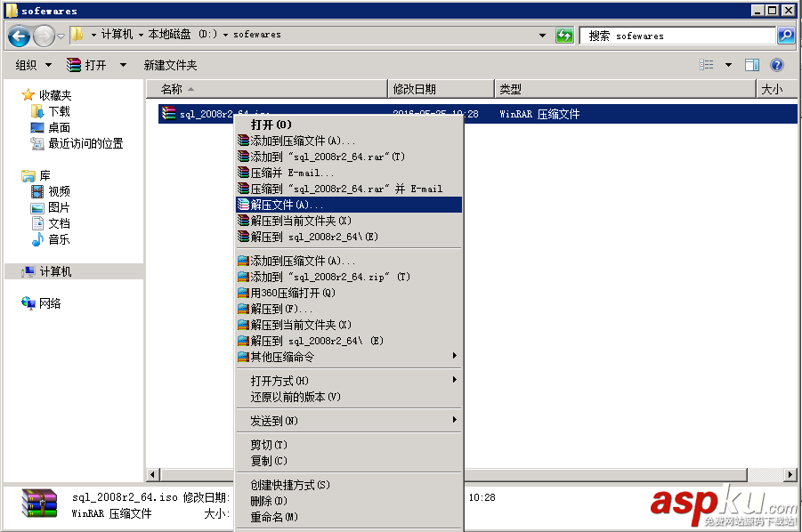The height and width of the screenshot is (532, 802).
Task: Choose WinRAR 添加到压缩文件(A)... menu entry
Action: coord(349,141)
